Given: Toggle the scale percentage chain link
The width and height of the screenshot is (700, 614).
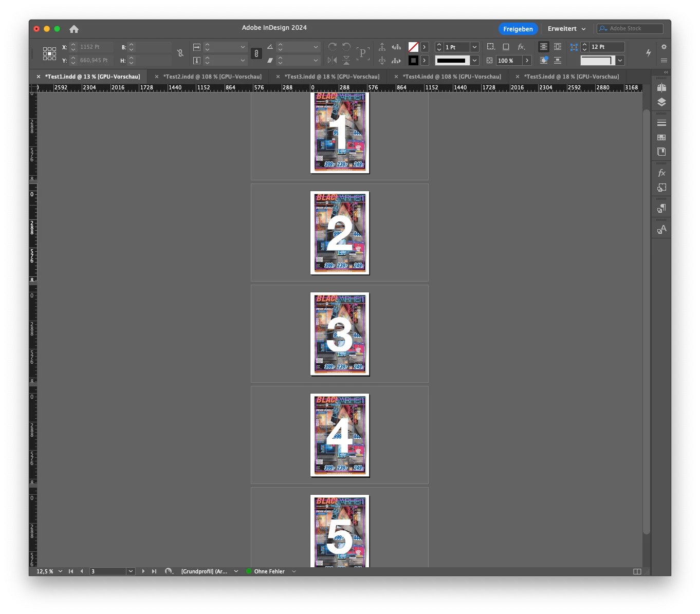Looking at the screenshot, I should [x=256, y=53].
